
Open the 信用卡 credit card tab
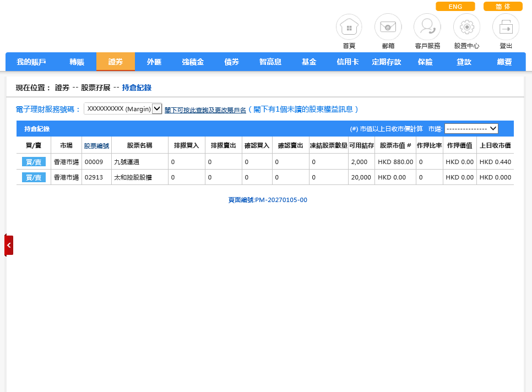tap(348, 62)
